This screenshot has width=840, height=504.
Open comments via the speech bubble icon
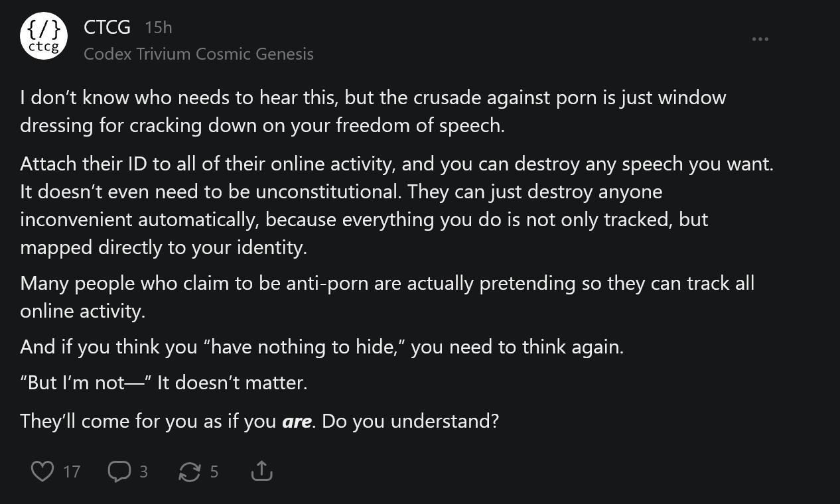point(119,472)
